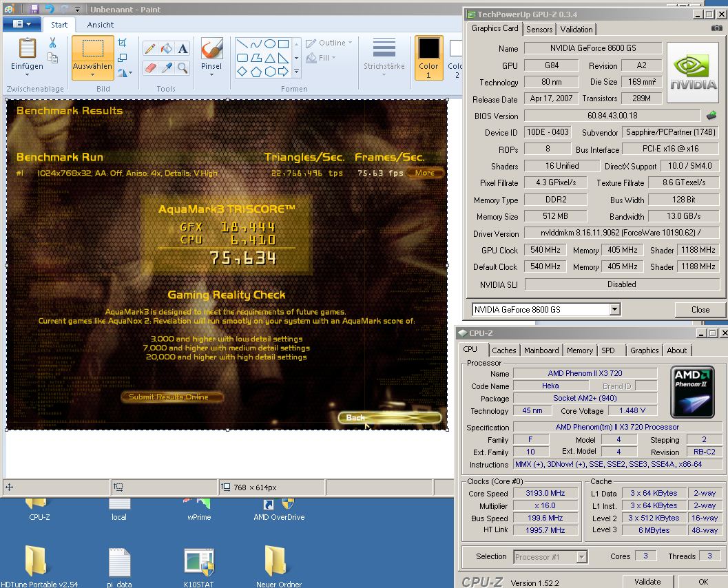This screenshot has height=588, width=728.
Task: Click the Crop icon in Bild group
Action: click(x=123, y=43)
